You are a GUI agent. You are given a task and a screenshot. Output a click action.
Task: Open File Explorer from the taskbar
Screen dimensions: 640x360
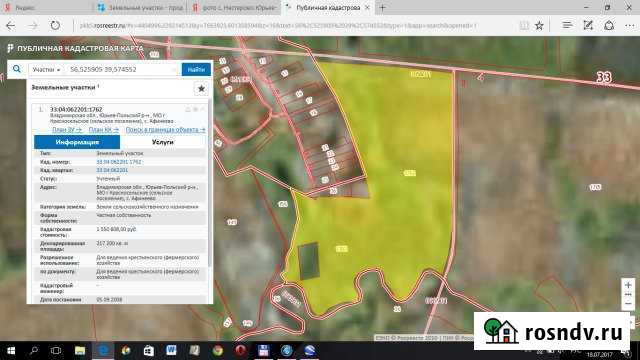tap(80, 351)
